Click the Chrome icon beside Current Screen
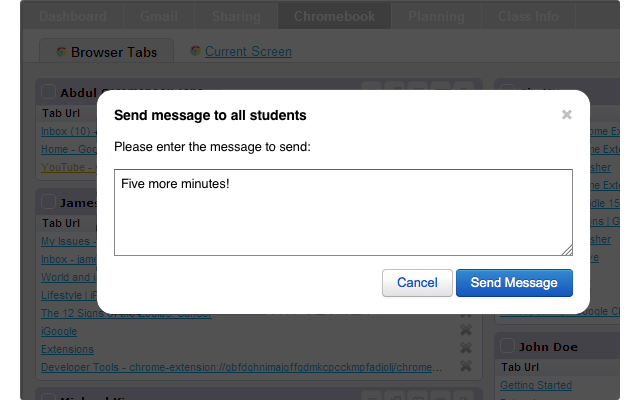 point(195,51)
